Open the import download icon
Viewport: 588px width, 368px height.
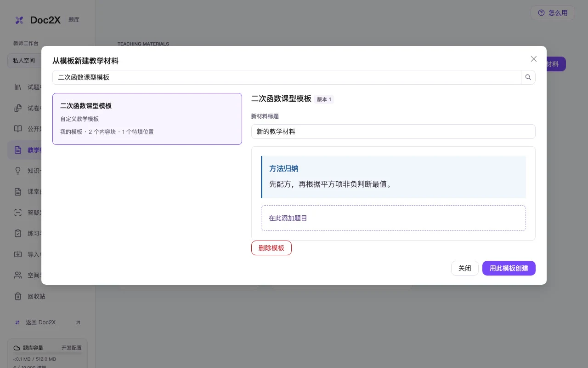[18, 254]
